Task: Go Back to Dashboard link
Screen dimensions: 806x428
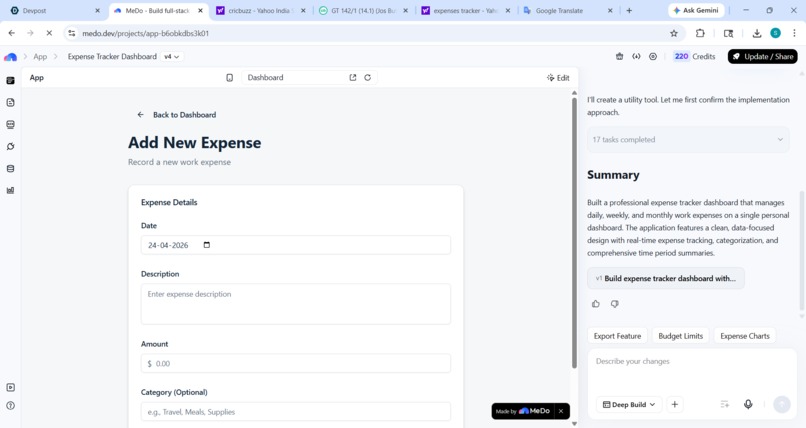Action: (x=177, y=115)
